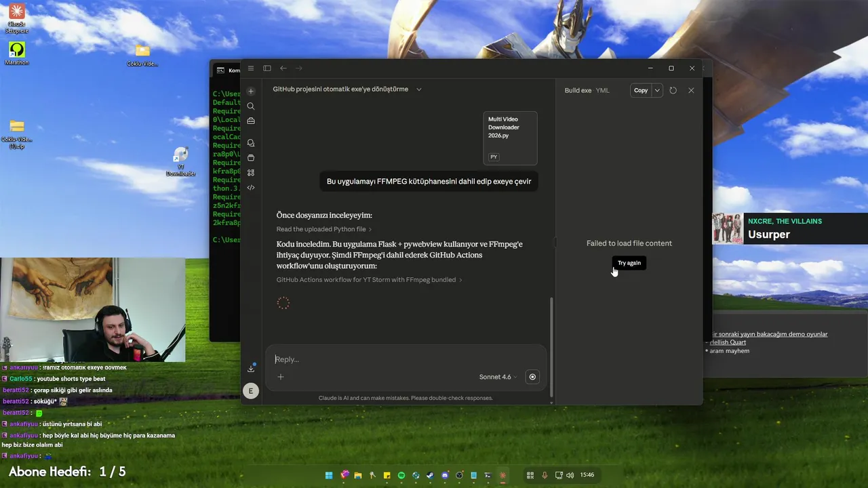Open the Windows Start menu
This screenshot has width=868, height=488.
pos(329,475)
